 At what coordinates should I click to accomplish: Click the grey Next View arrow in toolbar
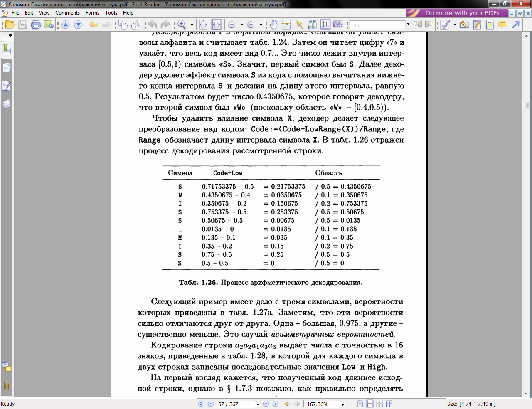click(x=106, y=25)
